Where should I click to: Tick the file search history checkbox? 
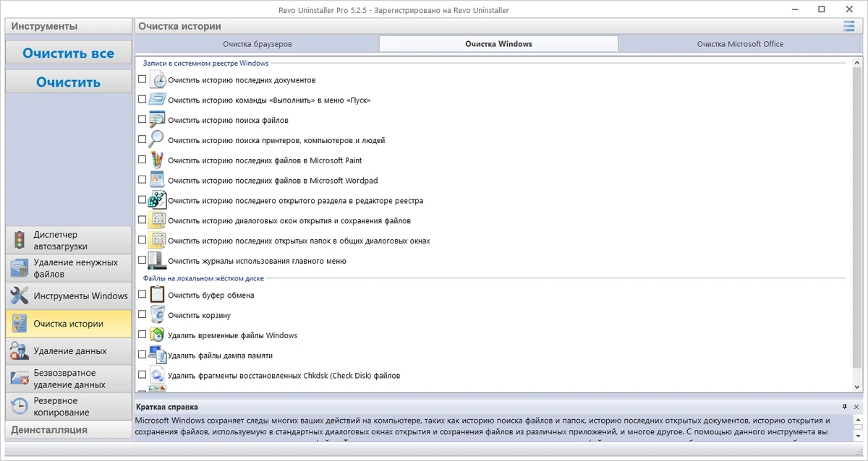coord(142,120)
